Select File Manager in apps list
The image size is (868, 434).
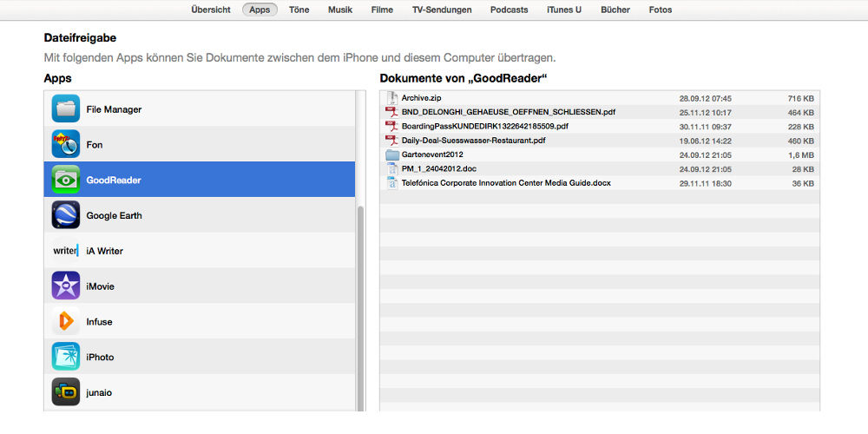(200, 108)
